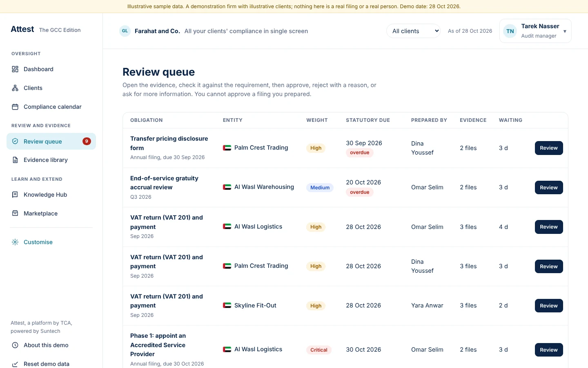Review the End-of-service gratuity accrual review
This screenshot has height=368, width=588.
click(549, 188)
